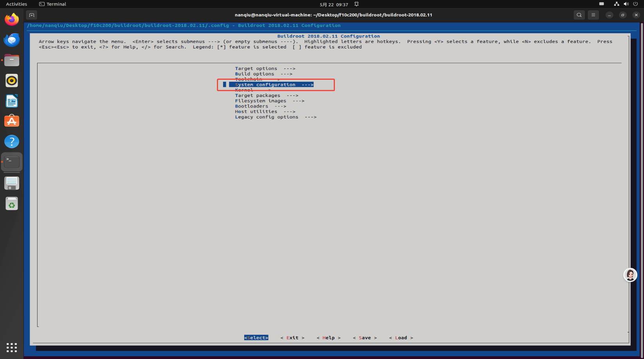Click the <Select> button
Image resolution: width=644 pixels, height=359 pixels.
point(256,338)
